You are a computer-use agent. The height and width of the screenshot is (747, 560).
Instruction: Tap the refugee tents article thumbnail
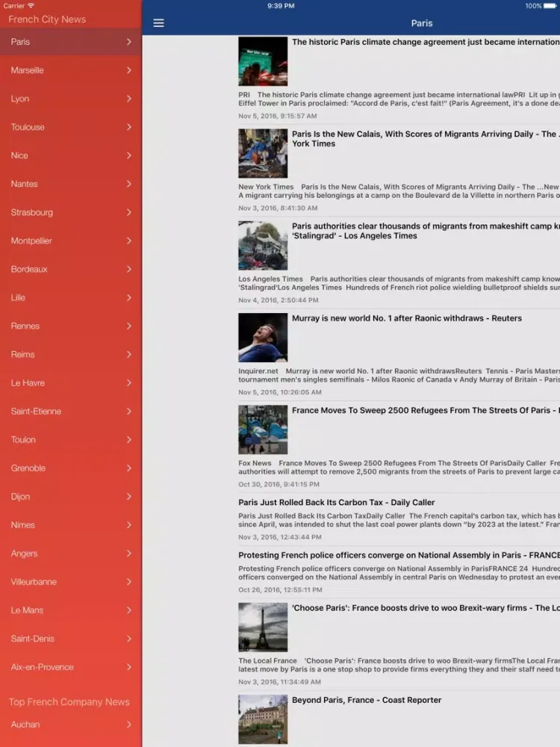tap(263, 430)
